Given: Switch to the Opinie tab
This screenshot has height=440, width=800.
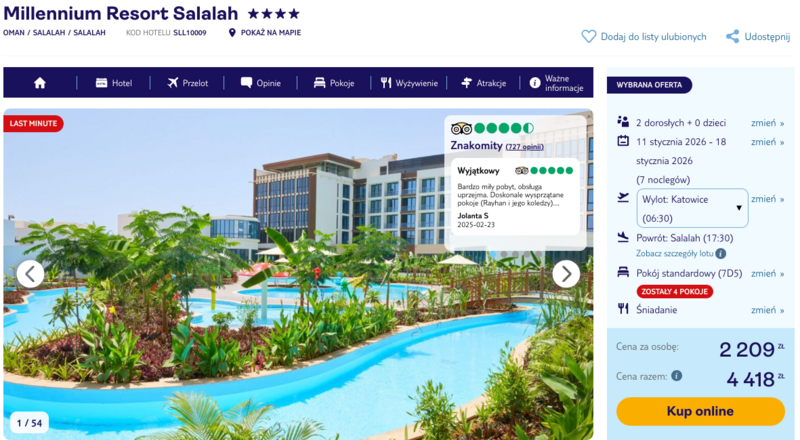Looking at the screenshot, I should tap(260, 83).
